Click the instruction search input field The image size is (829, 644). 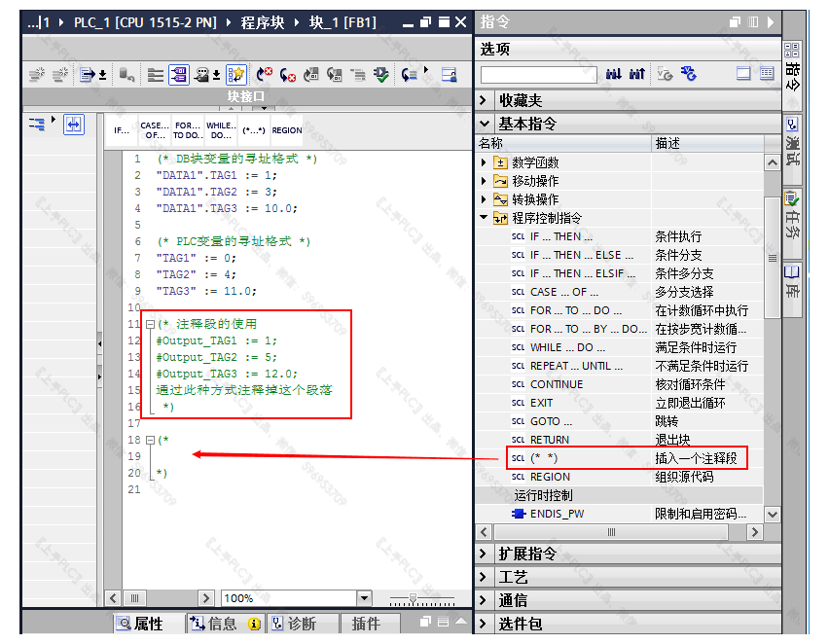[x=539, y=74]
